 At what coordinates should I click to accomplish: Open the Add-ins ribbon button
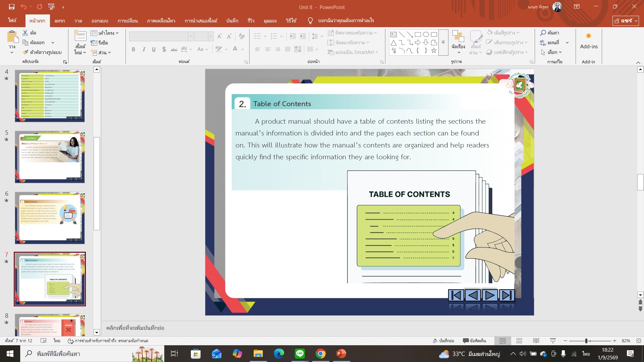pyautogui.click(x=589, y=41)
